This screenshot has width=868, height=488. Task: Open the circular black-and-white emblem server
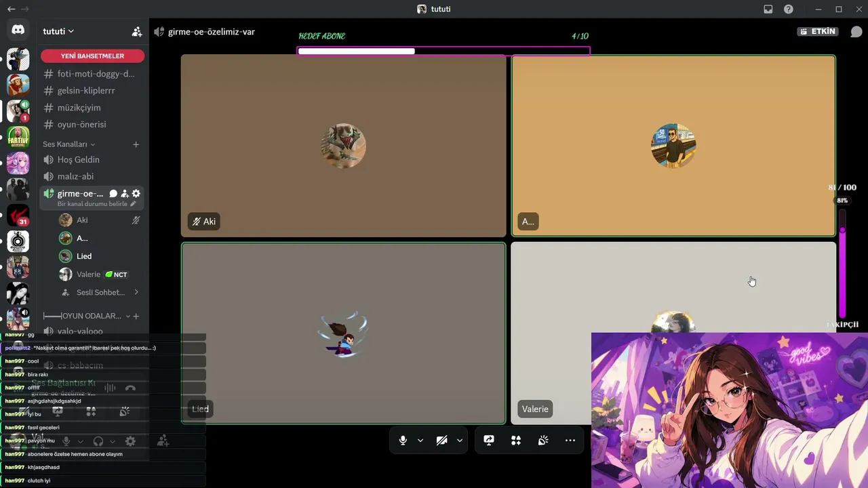[x=18, y=241]
